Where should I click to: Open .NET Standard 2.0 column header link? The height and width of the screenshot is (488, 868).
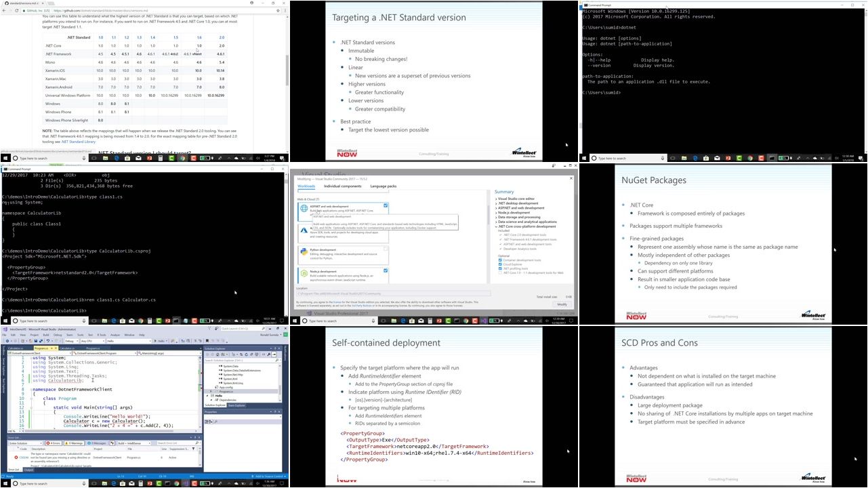(x=222, y=37)
